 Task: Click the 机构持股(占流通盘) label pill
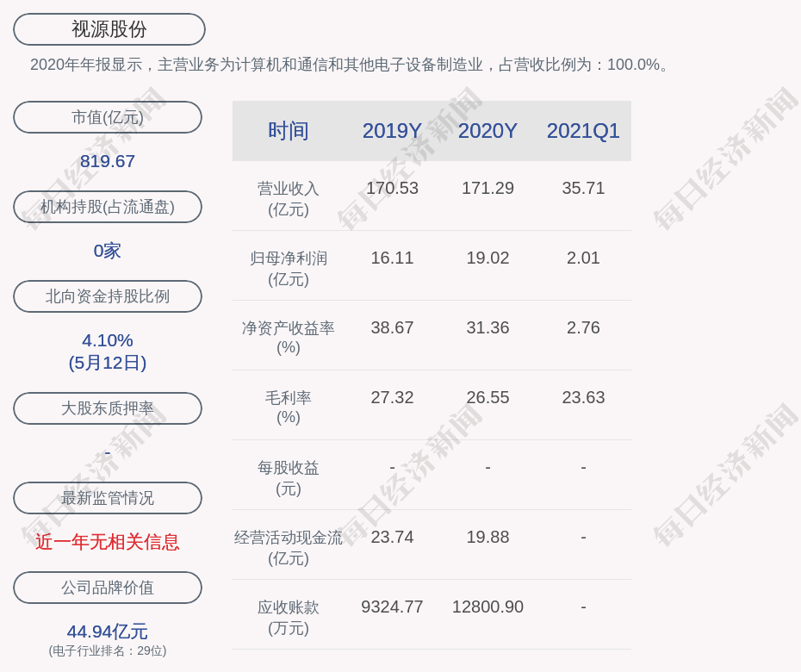click(108, 207)
